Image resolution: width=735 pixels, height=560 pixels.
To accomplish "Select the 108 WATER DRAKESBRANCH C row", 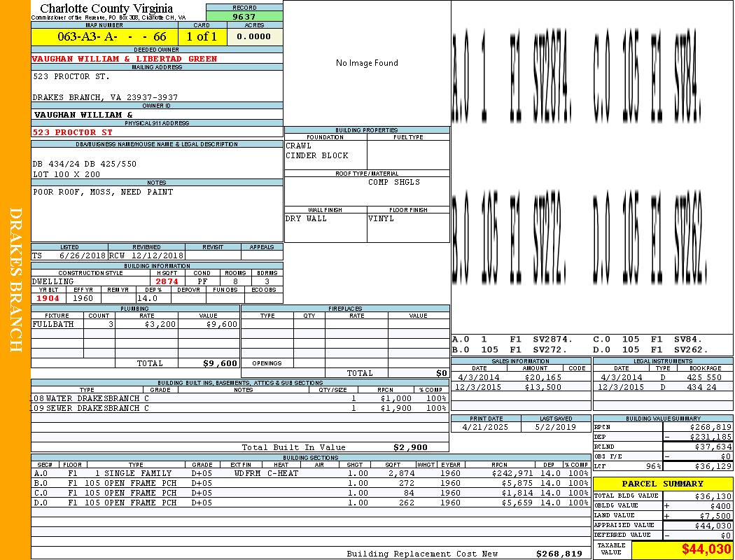I will (239, 398).
